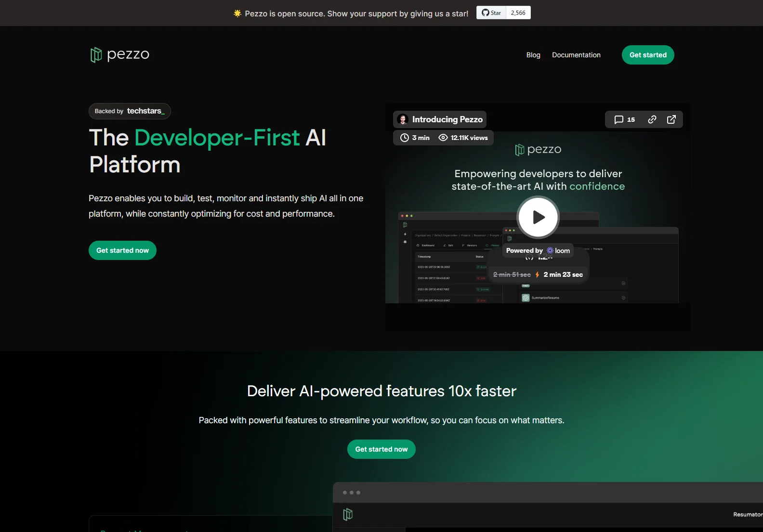
Task: Click the Deliver AI-powered features 10x faster heading
Action: (x=381, y=391)
